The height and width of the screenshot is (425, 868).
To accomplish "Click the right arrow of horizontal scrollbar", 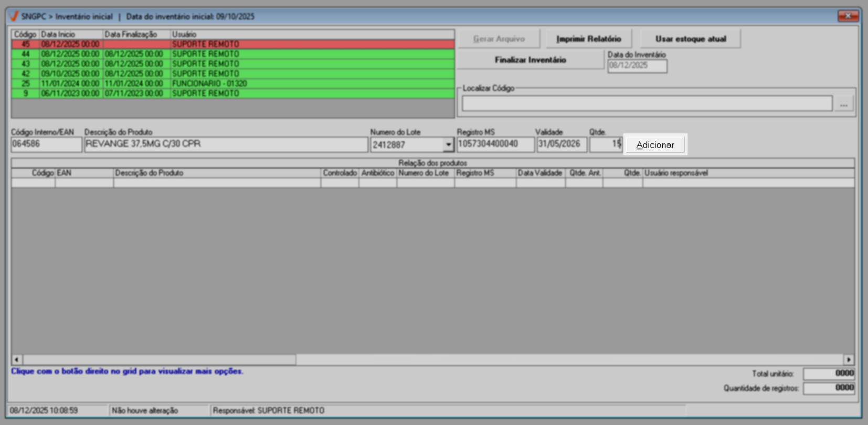I will (849, 360).
